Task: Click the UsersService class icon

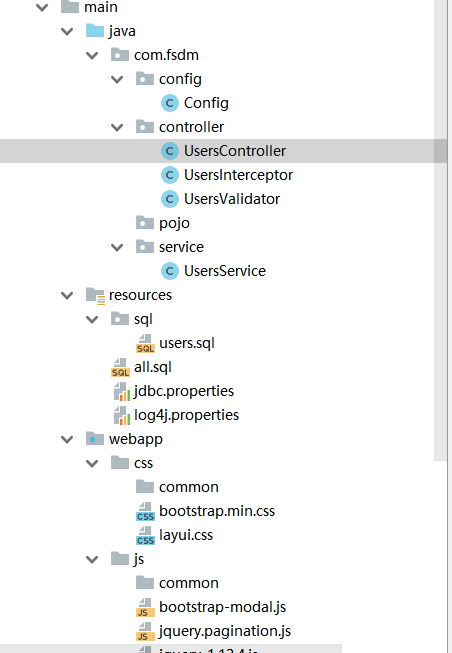Action: point(170,271)
